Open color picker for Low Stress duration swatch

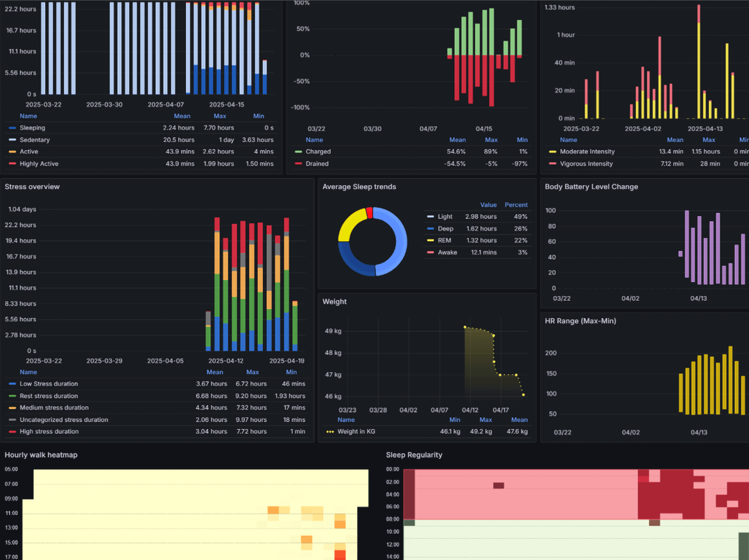[x=12, y=384]
